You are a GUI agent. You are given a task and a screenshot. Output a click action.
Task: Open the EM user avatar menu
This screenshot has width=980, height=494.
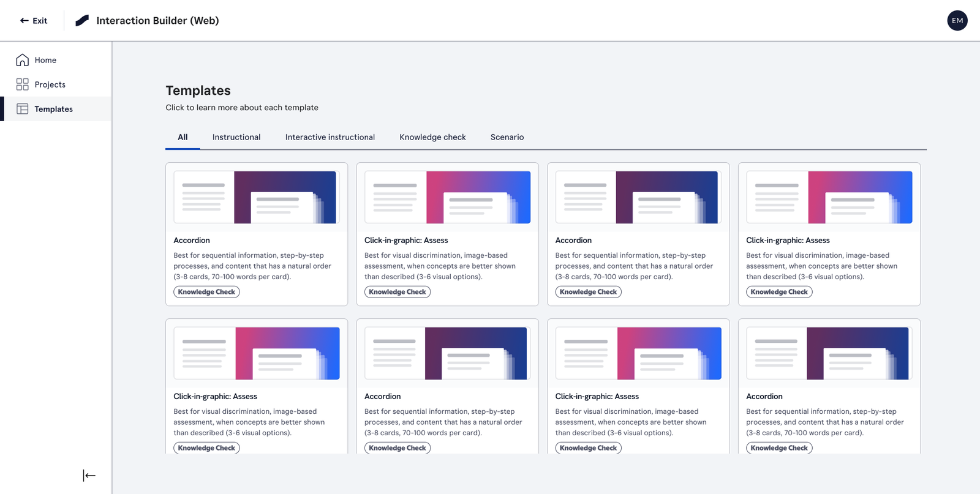[957, 21]
